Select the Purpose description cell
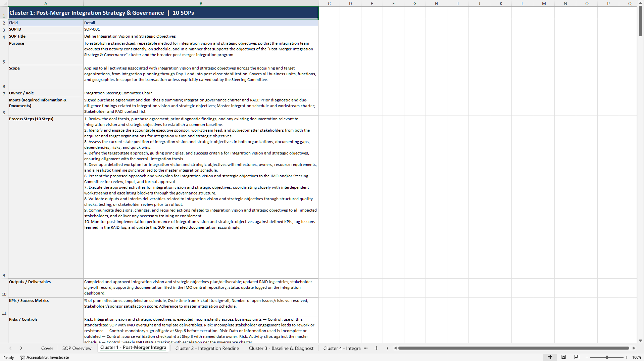The width and height of the screenshot is (644, 361). click(x=201, y=53)
